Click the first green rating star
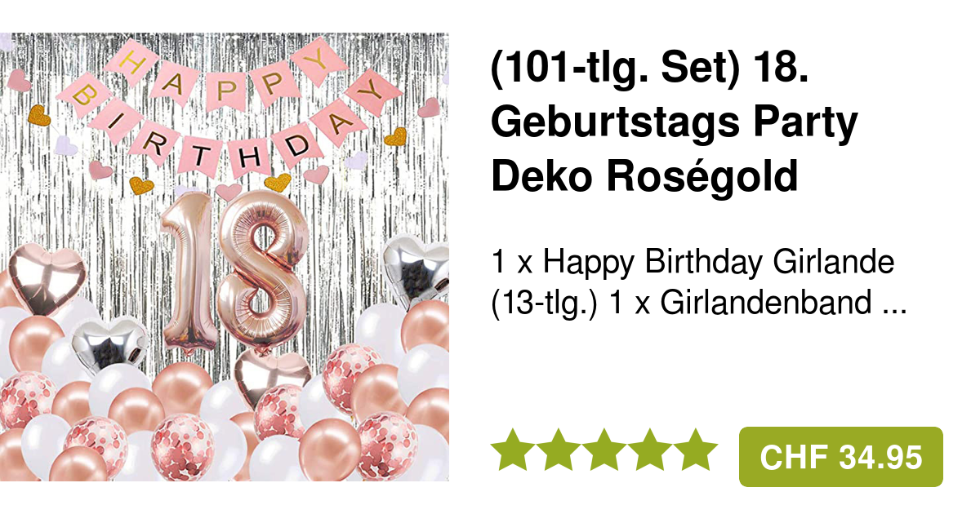The image size is (980, 514). (x=513, y=450)
